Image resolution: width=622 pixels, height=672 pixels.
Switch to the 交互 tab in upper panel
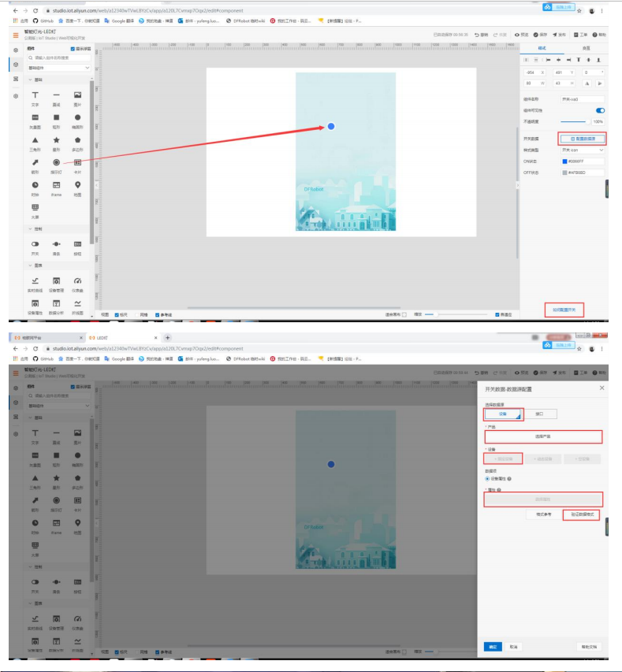point(586,48)
